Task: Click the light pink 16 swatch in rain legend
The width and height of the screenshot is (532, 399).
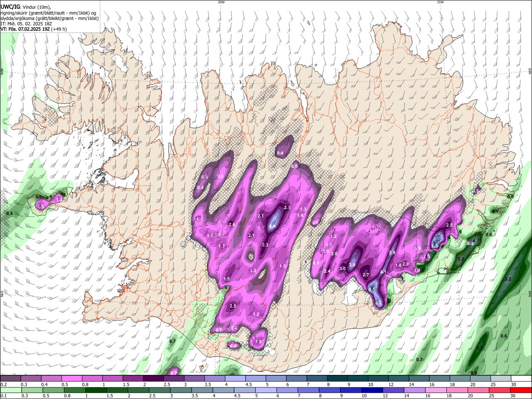Action: coord(436,390)
